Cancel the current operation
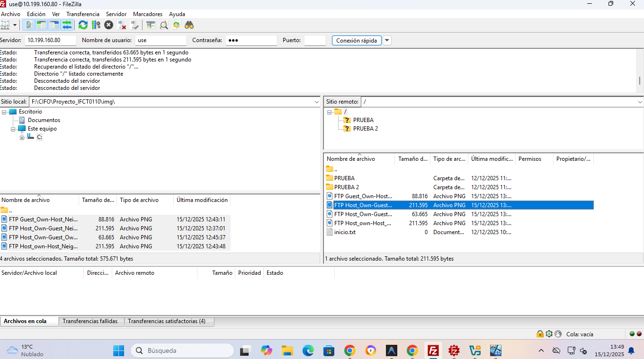 [108, 25]
